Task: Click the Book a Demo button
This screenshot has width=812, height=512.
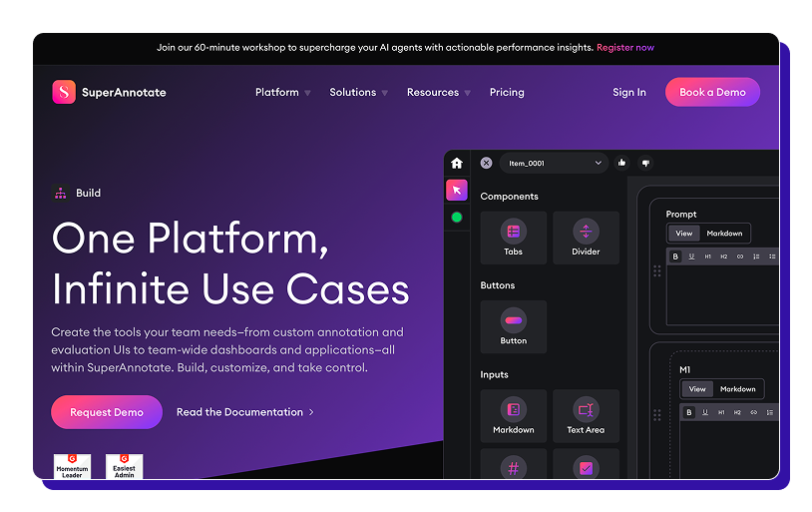Action: 712,92
